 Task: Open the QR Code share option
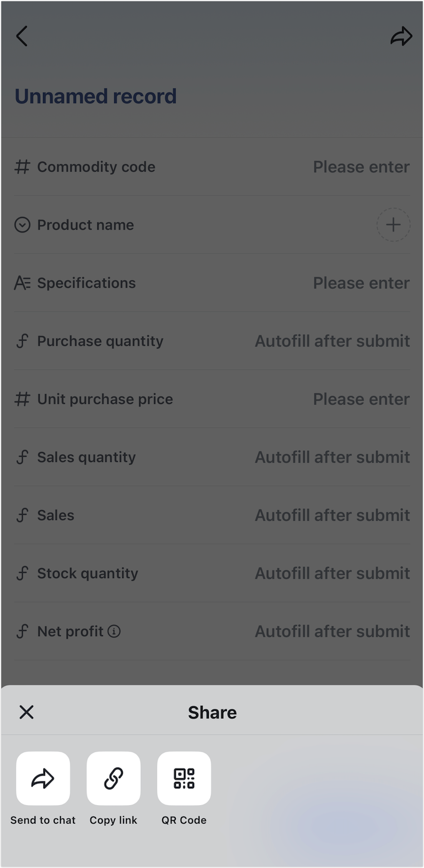pos(184,778)
